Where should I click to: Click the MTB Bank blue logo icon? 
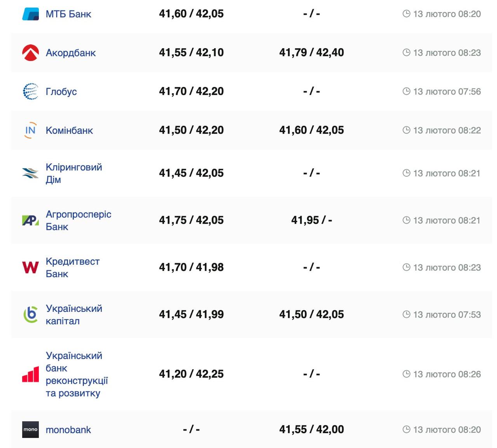[30, 14]
